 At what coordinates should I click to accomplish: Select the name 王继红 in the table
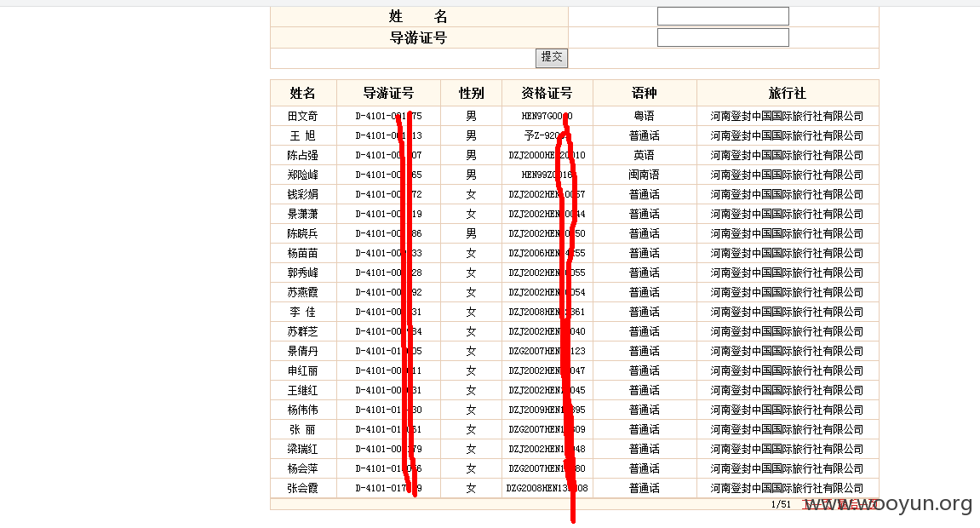(303, 391)
